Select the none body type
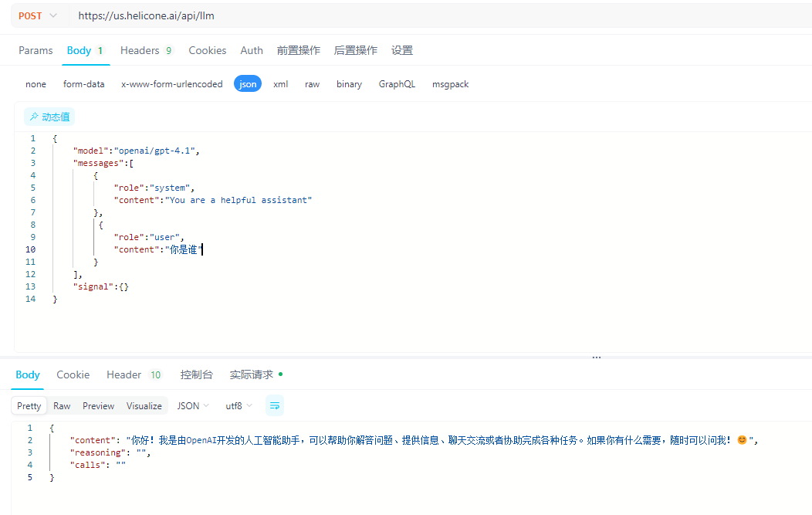Image resolution: width=812 pixels, height=515 pixels. [36, 84]
